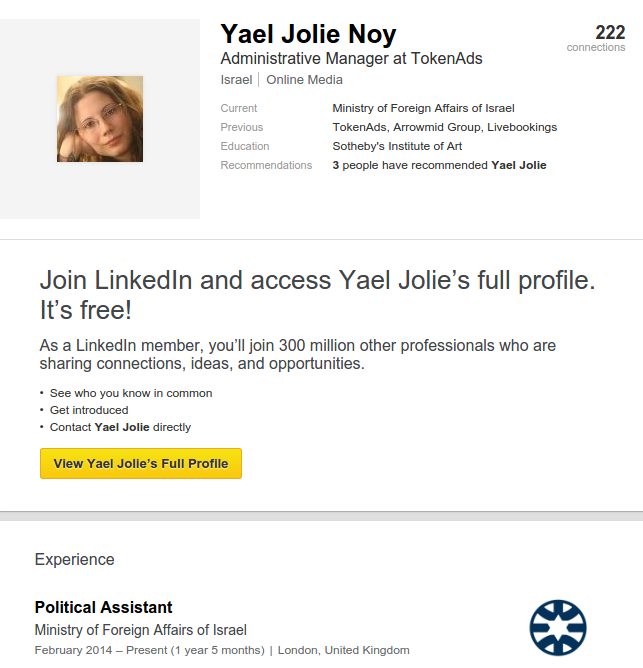643x668 pixels.
Task: Follow the TokenAds previous employer link
Action: 360,127
